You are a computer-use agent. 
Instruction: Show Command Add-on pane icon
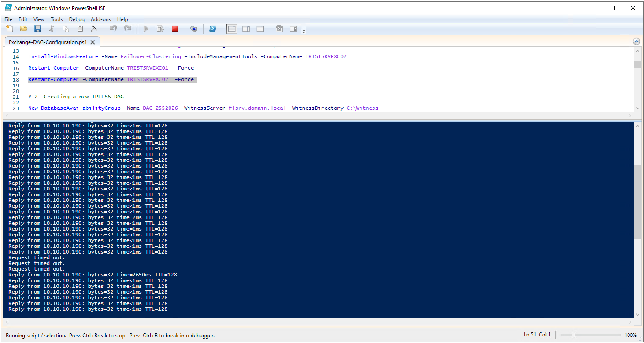tap(293, 29)
